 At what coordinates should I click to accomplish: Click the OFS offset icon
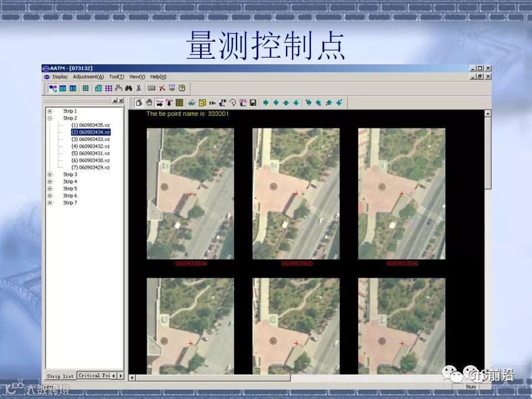pyautogui.click(x=243, y=103)
